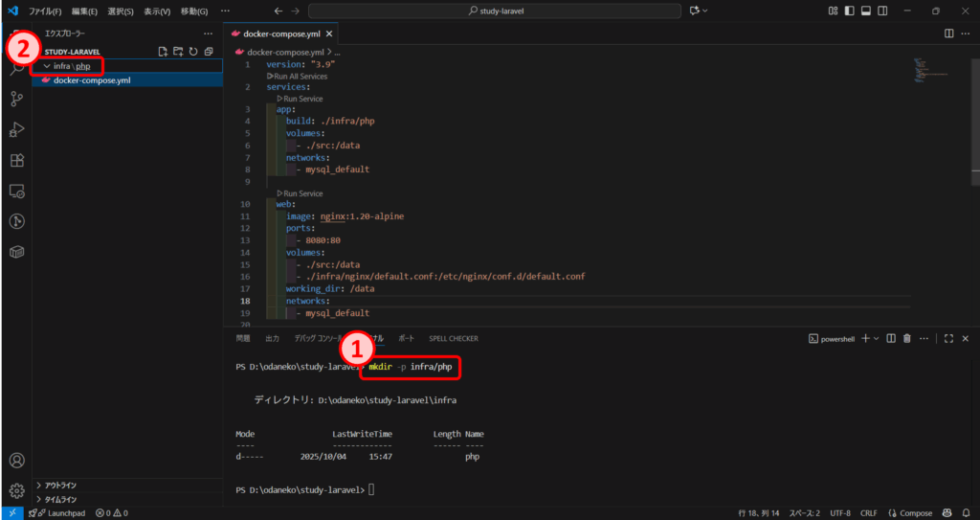Click the CRLF line ending indicator
Image resolution: width=980 pixels, height=520 pixels.
868,513
